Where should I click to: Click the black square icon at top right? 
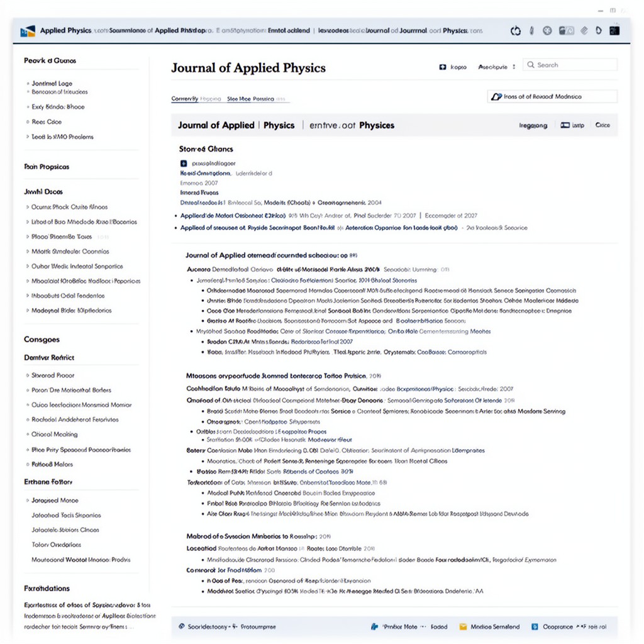(x=614, y=30)
